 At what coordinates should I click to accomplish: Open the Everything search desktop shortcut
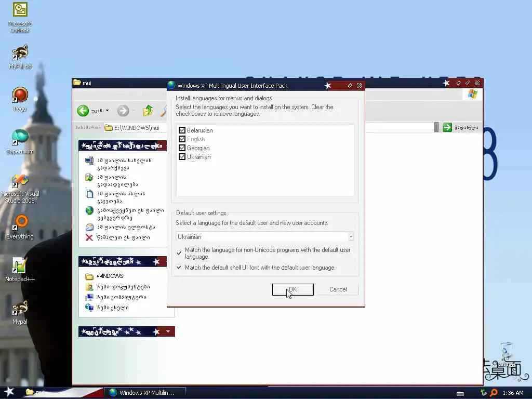(x=20, y=227)
